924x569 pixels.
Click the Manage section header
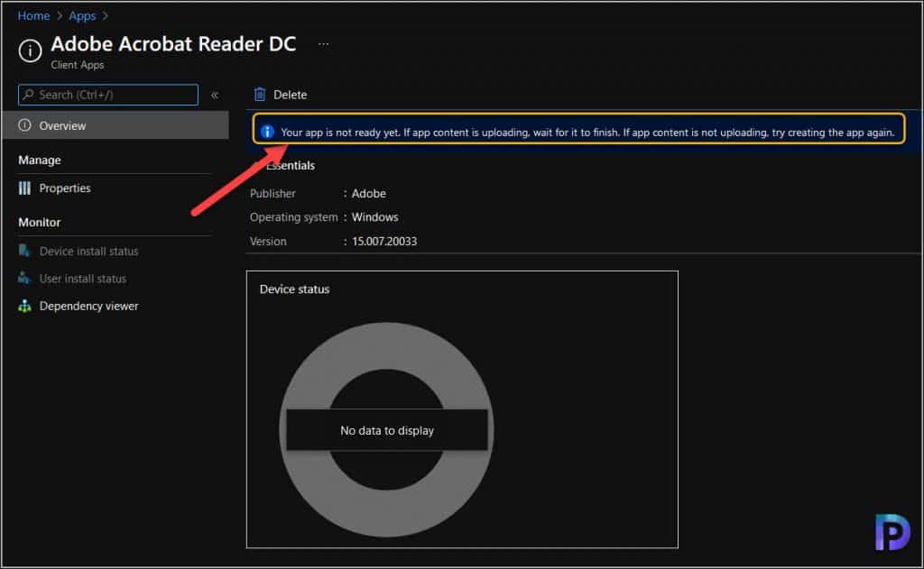pos(40,161)
